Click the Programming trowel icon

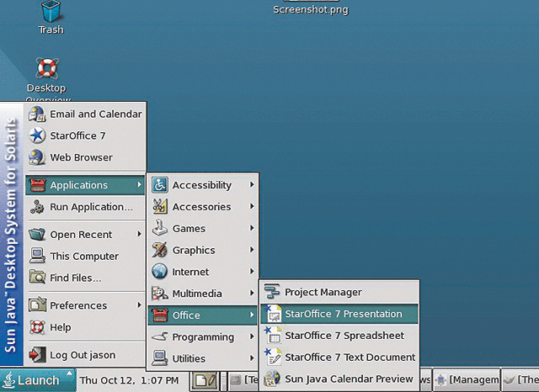tap(160, 336)
